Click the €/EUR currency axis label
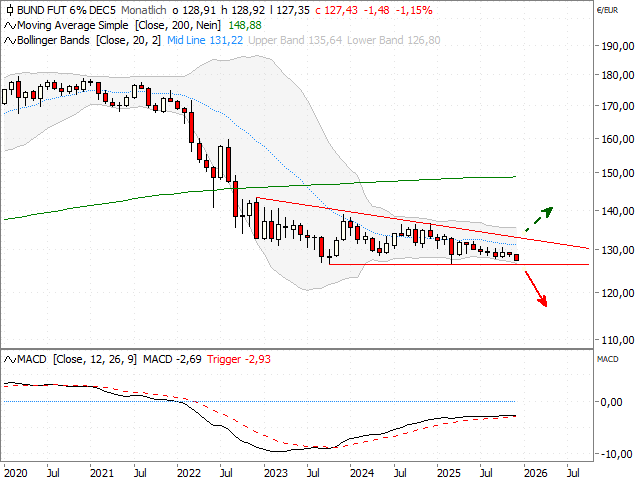Viewport: 640px width, 480px height. [606, 9]
